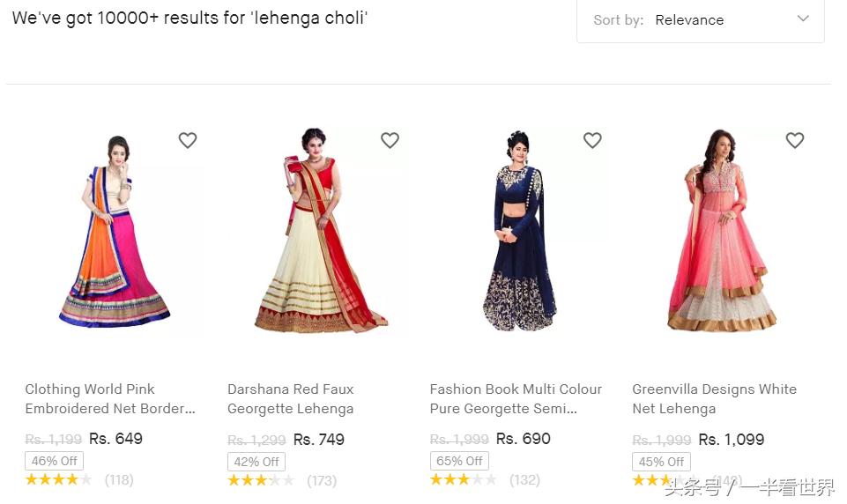Viewport: 847px width, 504px height.
Task: Click the Rs. 1,099 price
Action: tap(731, 439)
